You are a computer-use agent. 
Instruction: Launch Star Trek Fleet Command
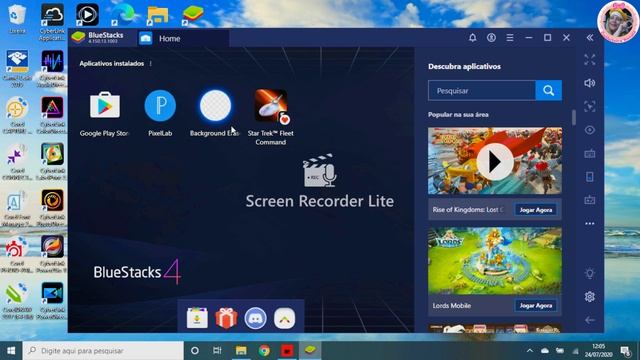pos(271,106)
